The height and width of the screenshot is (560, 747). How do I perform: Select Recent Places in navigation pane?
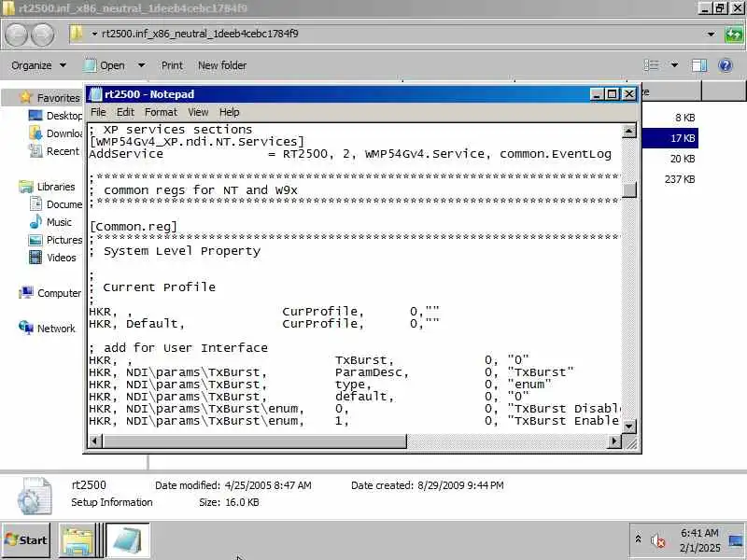point(63,151)
